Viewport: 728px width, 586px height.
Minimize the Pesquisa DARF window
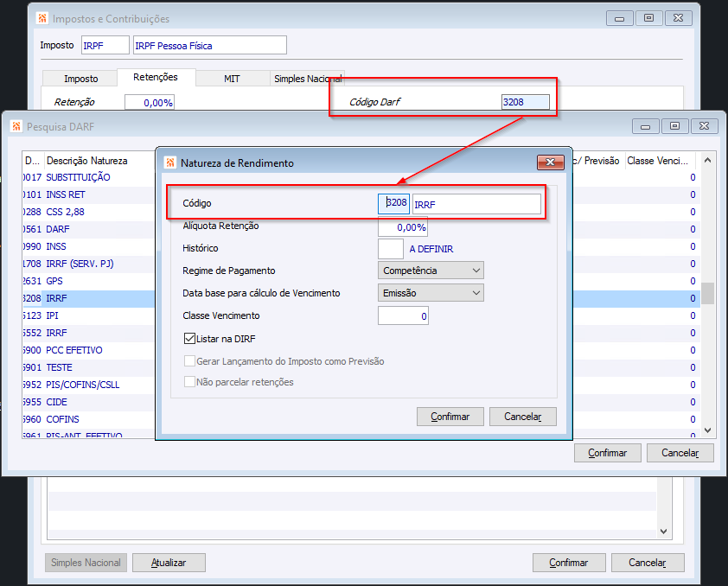click(645, 126)
